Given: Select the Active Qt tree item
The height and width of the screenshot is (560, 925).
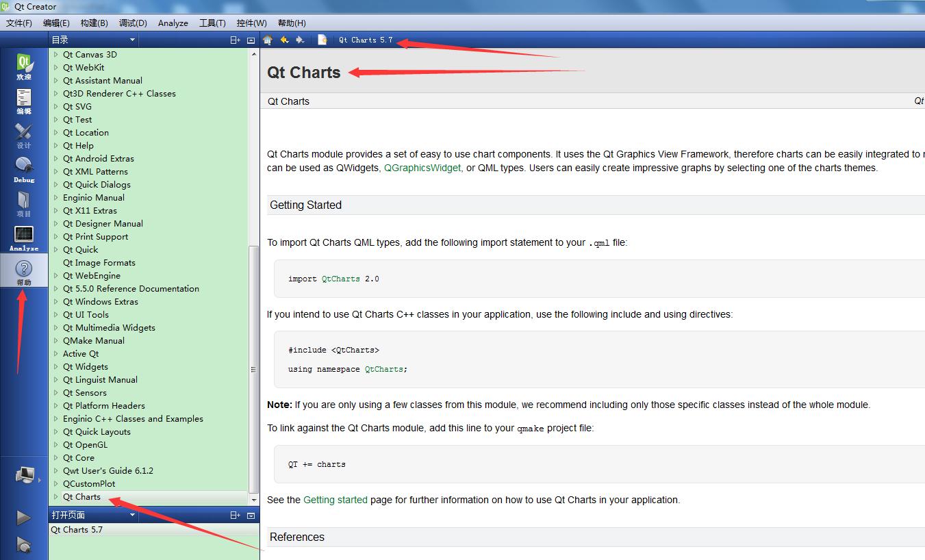Looking at the screenshot, I should click(81, 354).
